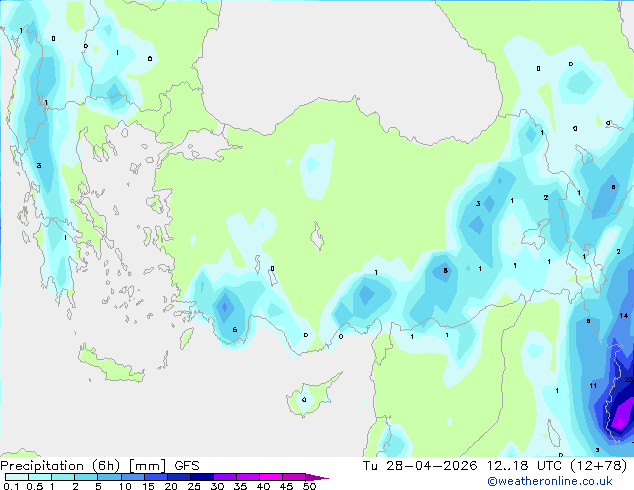Click the 25–30 mm legend swatch

coord(202,477)
